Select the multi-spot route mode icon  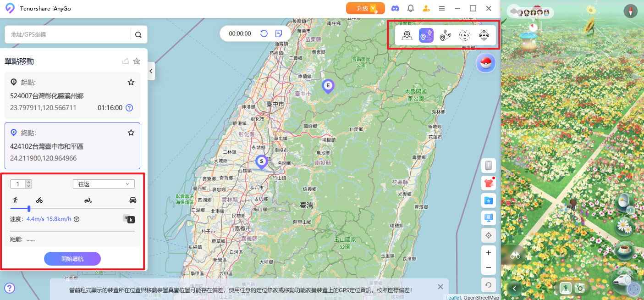[445, 35]
